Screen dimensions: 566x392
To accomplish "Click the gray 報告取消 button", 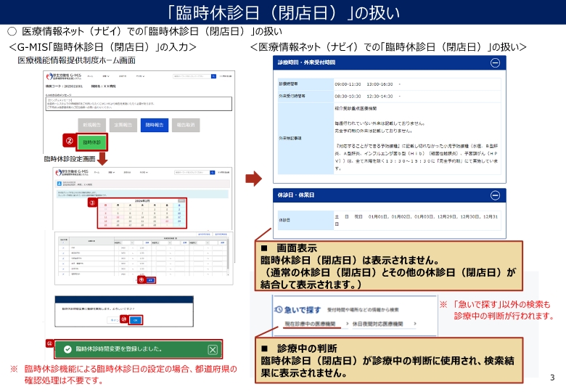I will (188, 124).
